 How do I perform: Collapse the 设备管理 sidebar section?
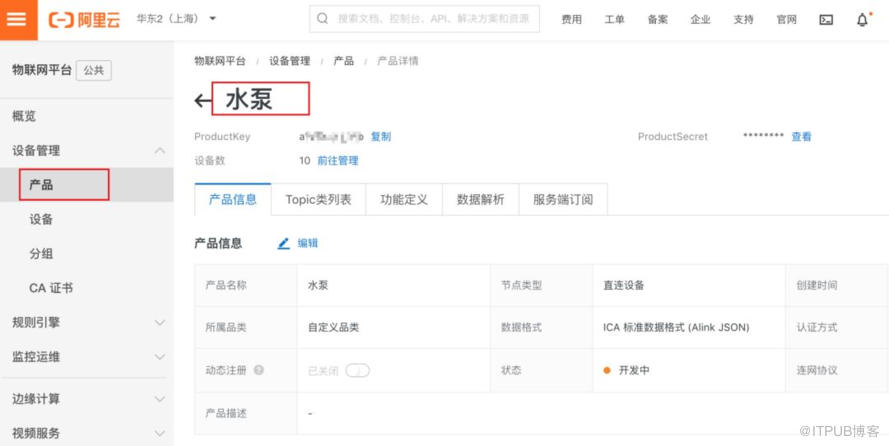(x=159, y=150)
